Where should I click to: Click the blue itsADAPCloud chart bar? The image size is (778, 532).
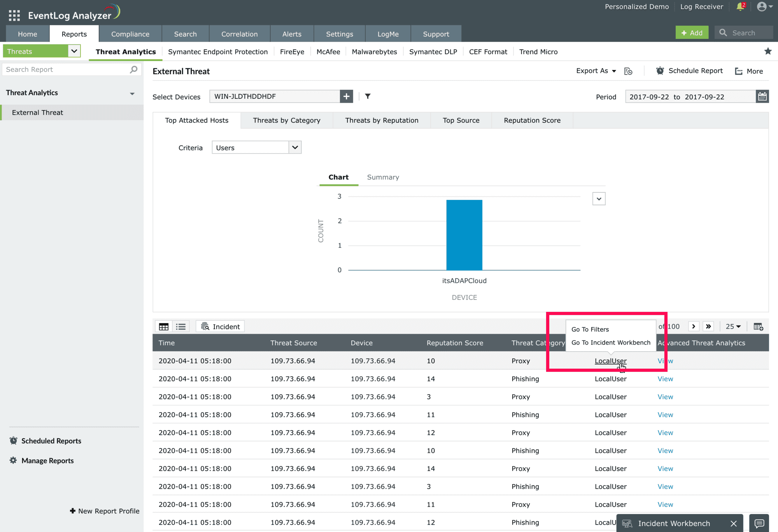(x=464, y=235)
